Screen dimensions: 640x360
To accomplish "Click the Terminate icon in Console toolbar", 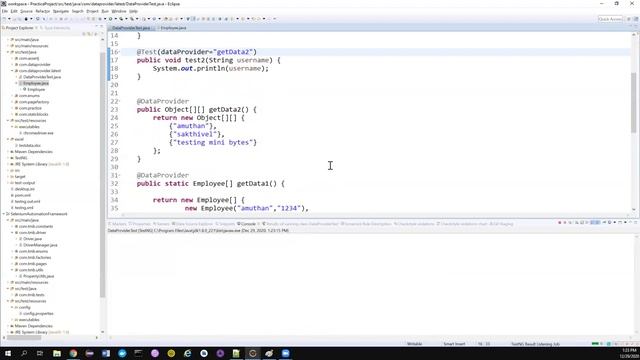I will click(x=560, y=223).
